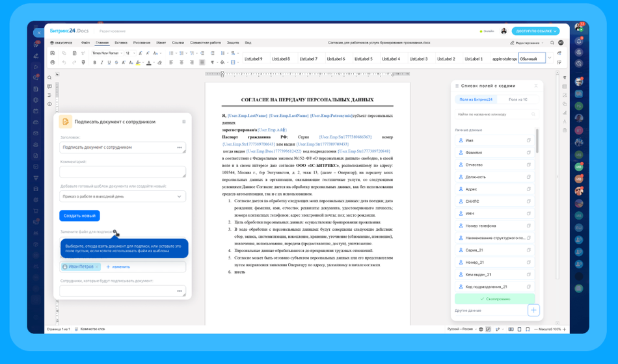The height and width of the screenshot is (364, 618).
Task: Close the 'Список полей с кодами' panel
Action: click(x=535, y=86)
